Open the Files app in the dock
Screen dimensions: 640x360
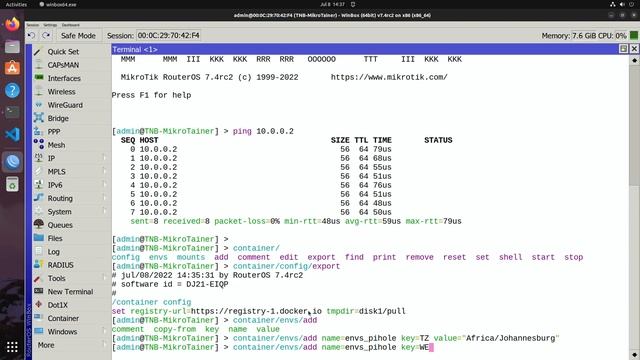(12, 47)
